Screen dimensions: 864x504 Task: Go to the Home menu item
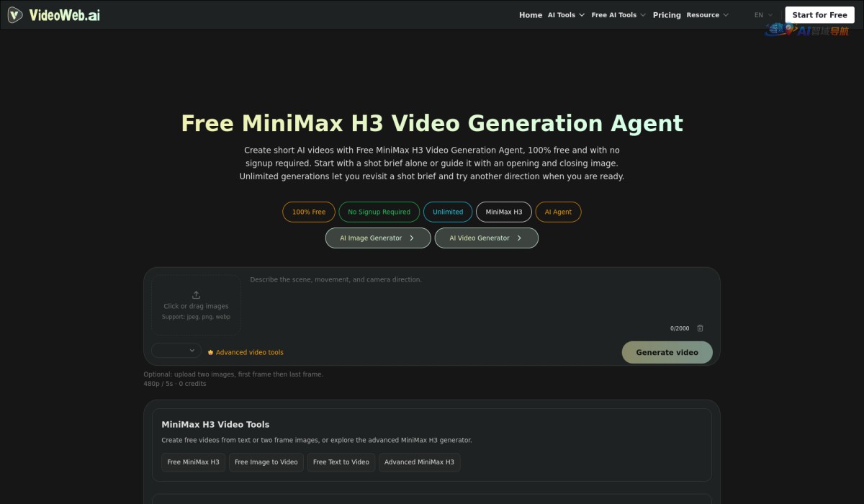point(531,15)
